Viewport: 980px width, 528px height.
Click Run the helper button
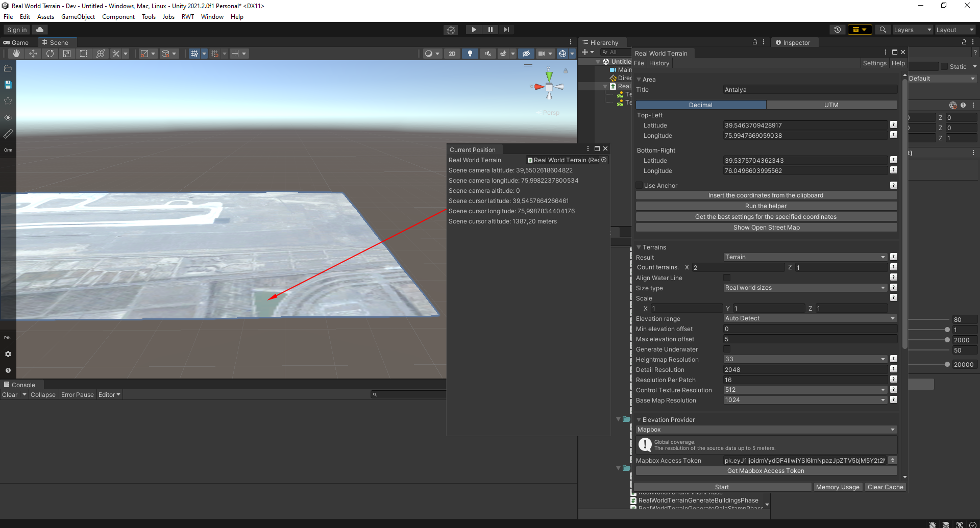coord(766,206)
